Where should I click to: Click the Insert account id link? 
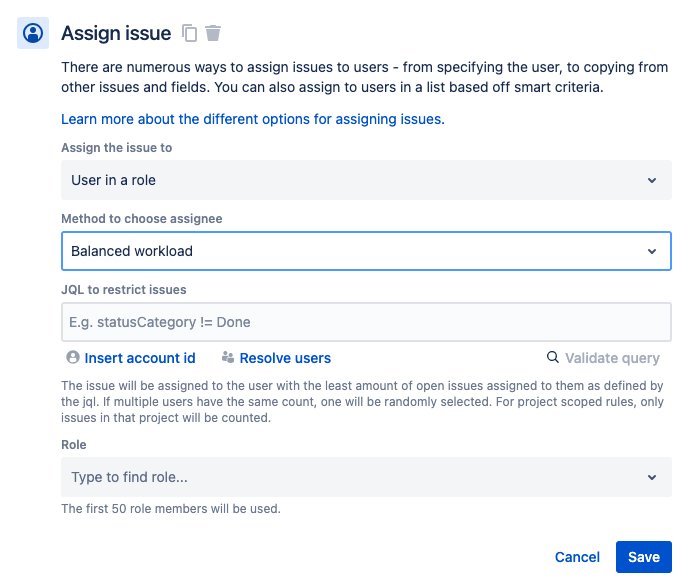[140, 358]
